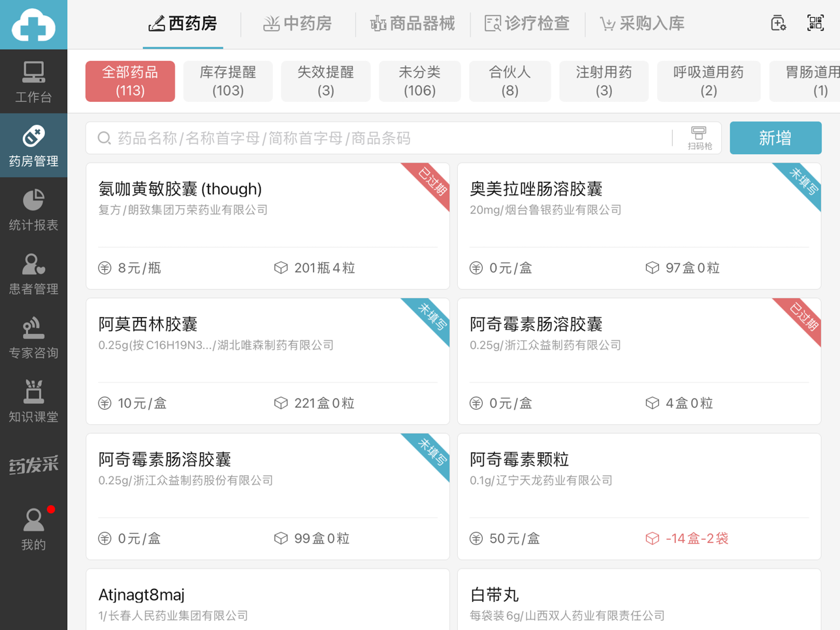Tap the 扫码枪 barcode scanner icon
840x630 pixels.
click(699, 138)
